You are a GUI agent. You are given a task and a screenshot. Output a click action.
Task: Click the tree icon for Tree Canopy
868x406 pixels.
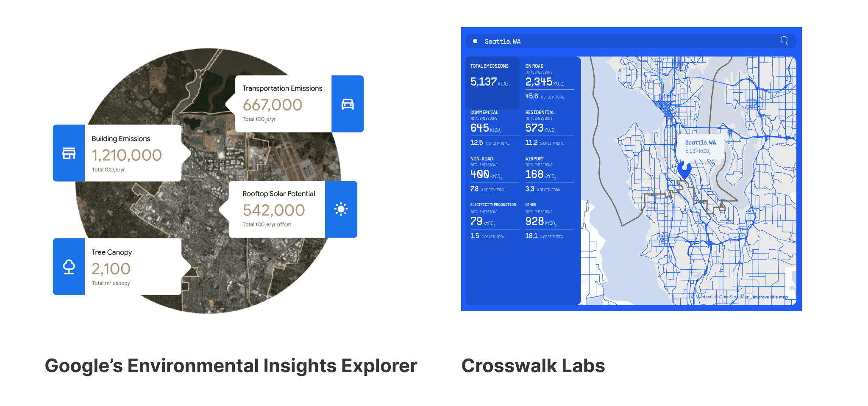point(69,267)
